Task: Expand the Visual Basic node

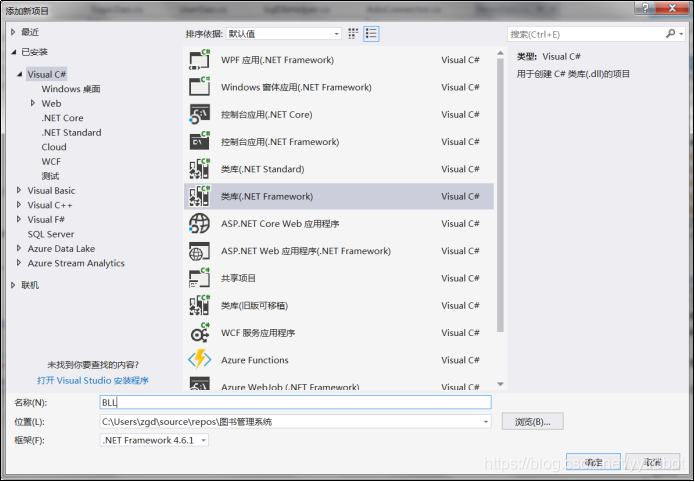Action: pyautogui.click(x=19, y=190)
